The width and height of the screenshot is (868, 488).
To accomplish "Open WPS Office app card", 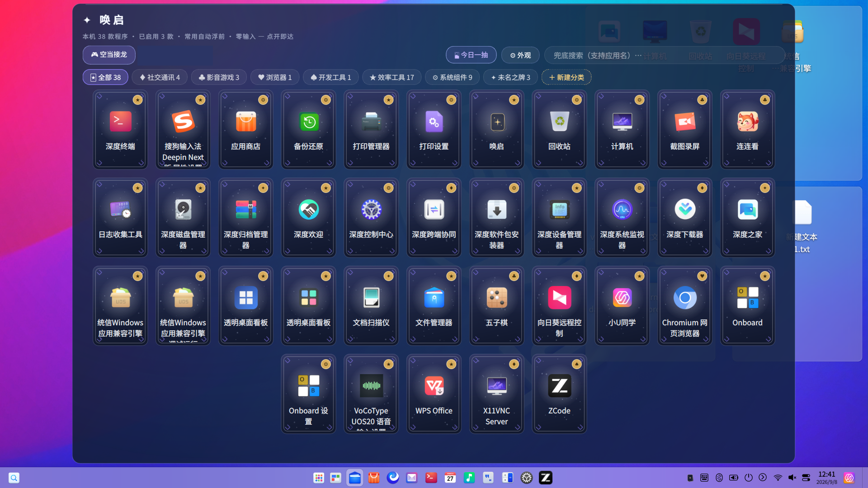I will pos(434,394).
